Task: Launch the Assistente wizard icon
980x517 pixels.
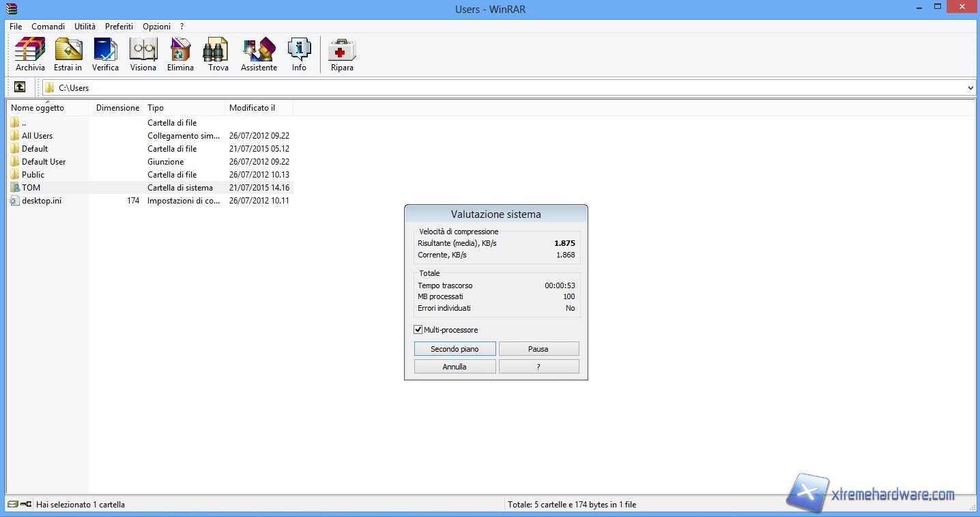Action: [259, 55]
